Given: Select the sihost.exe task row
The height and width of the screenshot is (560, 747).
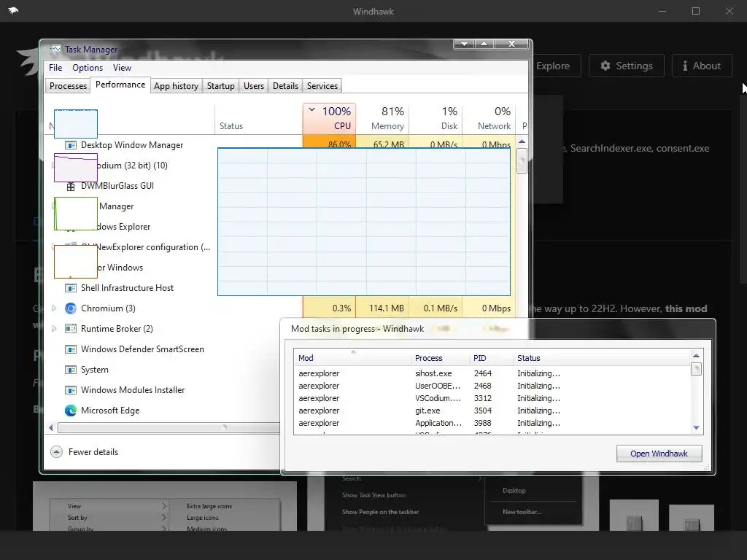Looking at the screenshot, I should (x=492, y=373).
